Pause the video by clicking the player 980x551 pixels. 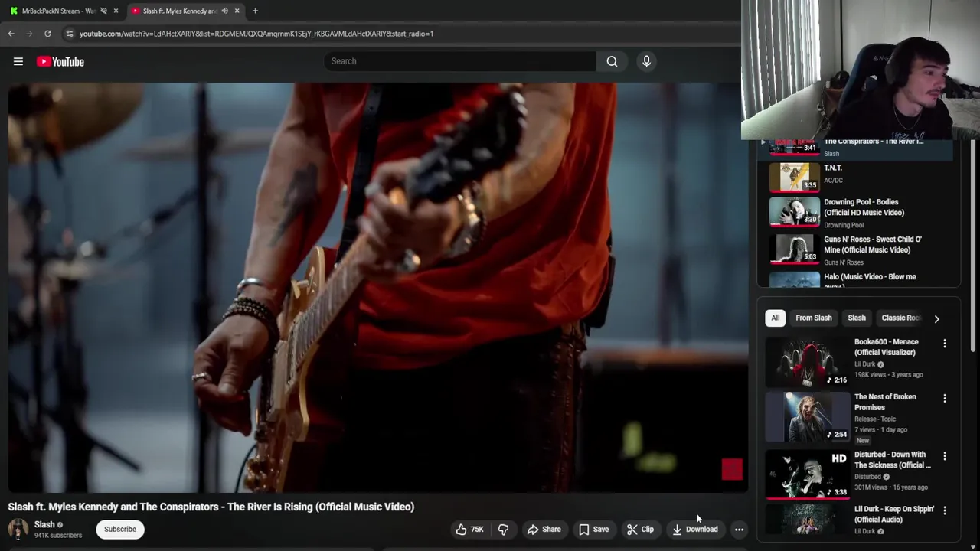(x=377, y=287)
